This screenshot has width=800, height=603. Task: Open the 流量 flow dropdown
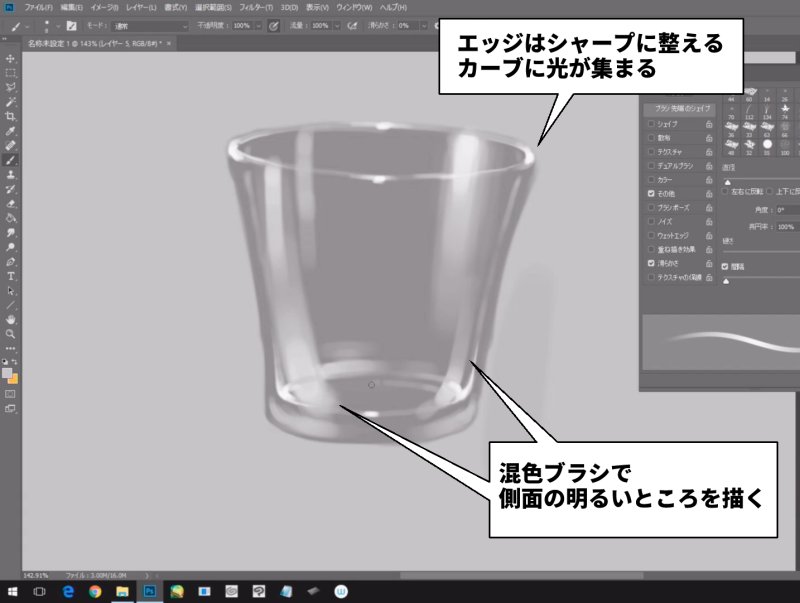323,24
